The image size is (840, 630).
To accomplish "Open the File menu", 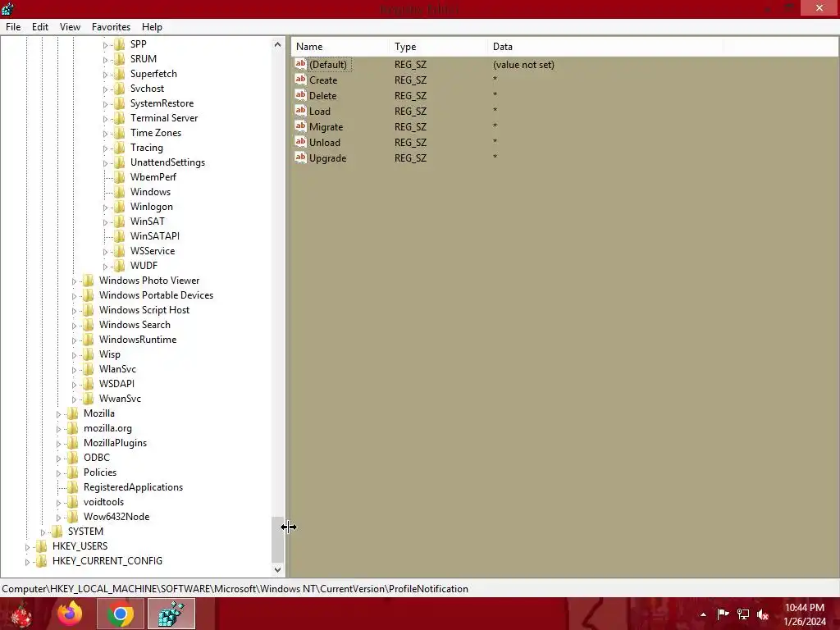I will click(x=13, y=27).
